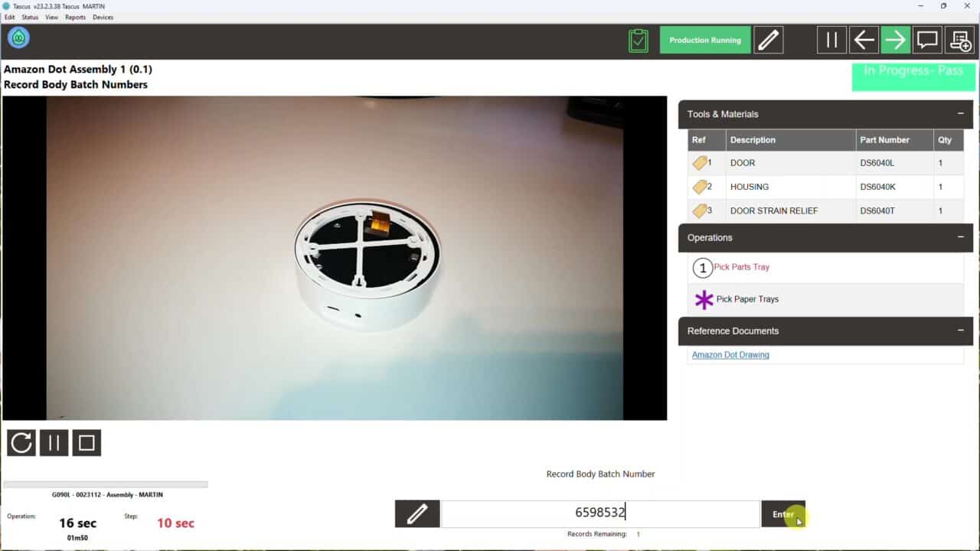Image resolution: width=980 pixels, height=551 pixels.
Task: Collapse the Reference Documents panel
Action: click(x=960, y=331)
